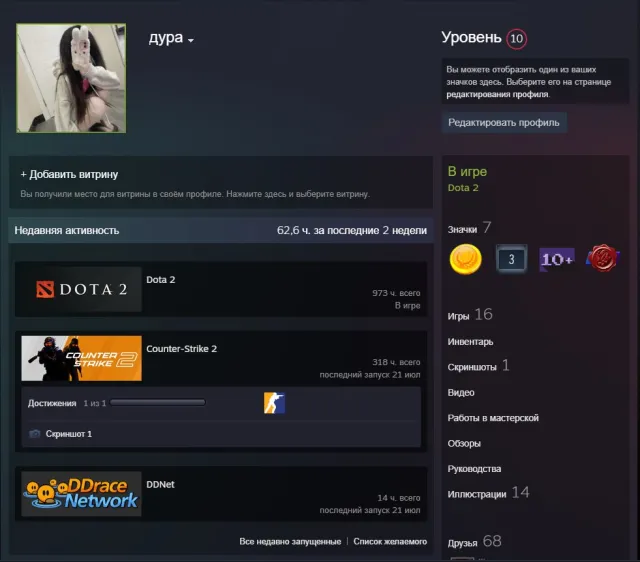The image size is (640, 562).
Task: Click 62,6 ч. за последние 2 недели
Action: click(x=352, y=231)
